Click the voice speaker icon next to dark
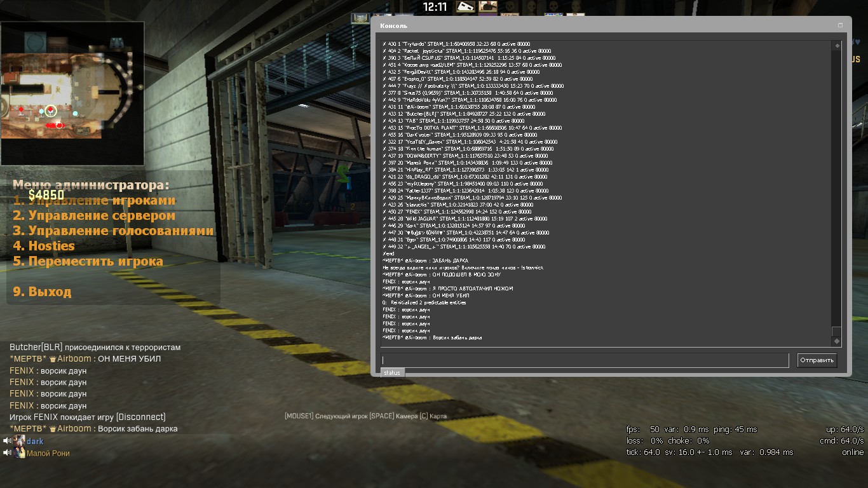Viewport: 868px width, 488px height. pos(8,441)
